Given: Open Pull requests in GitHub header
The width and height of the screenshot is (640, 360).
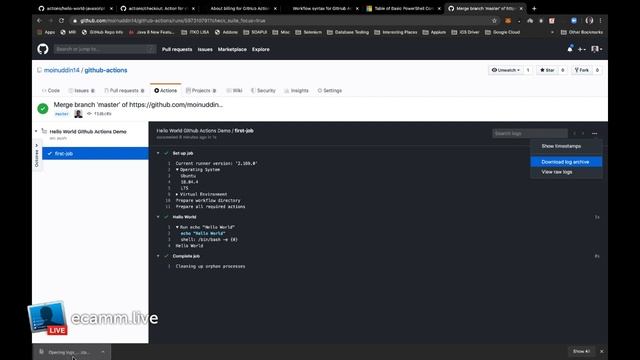Looking at the screenshot, I should pyautogui.click(x=177, y=49).
